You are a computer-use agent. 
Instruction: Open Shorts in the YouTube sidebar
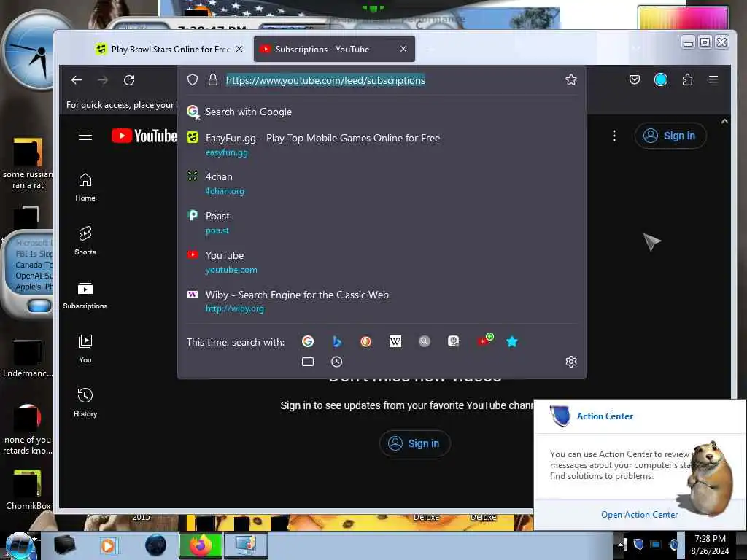(85, 241)
